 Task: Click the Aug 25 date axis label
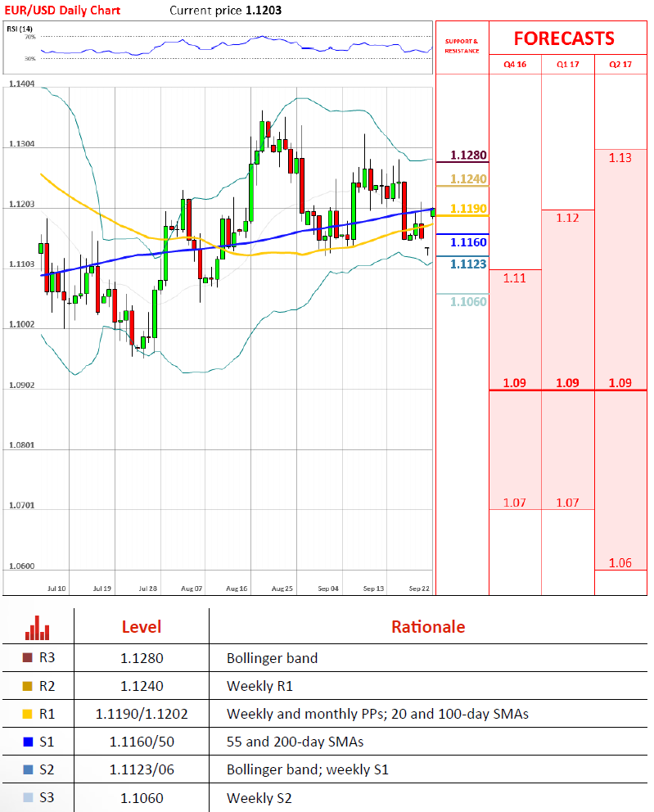(x=282, y=589)
